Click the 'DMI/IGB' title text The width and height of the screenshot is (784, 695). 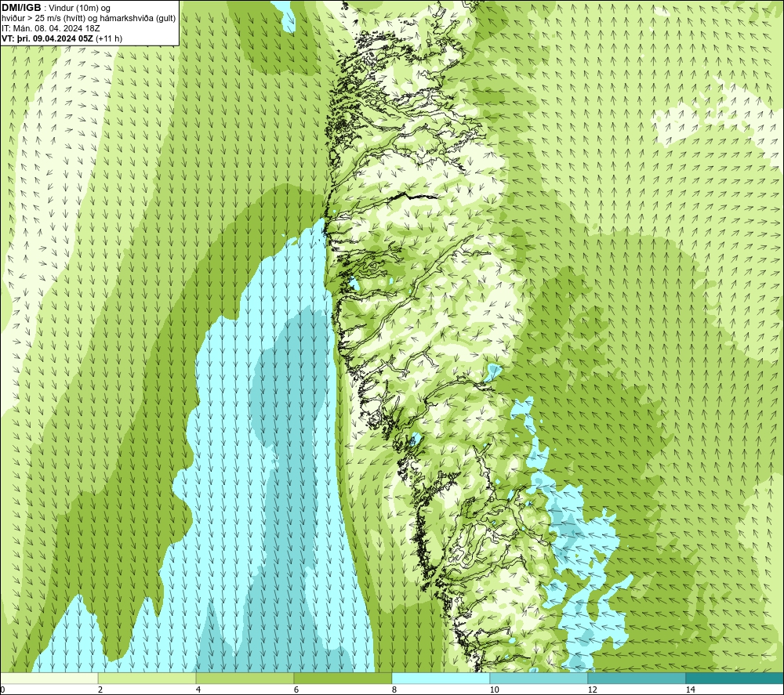21,8
